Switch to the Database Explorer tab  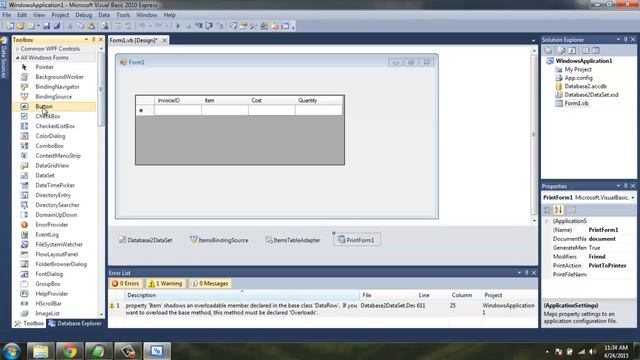click(75, 323)
